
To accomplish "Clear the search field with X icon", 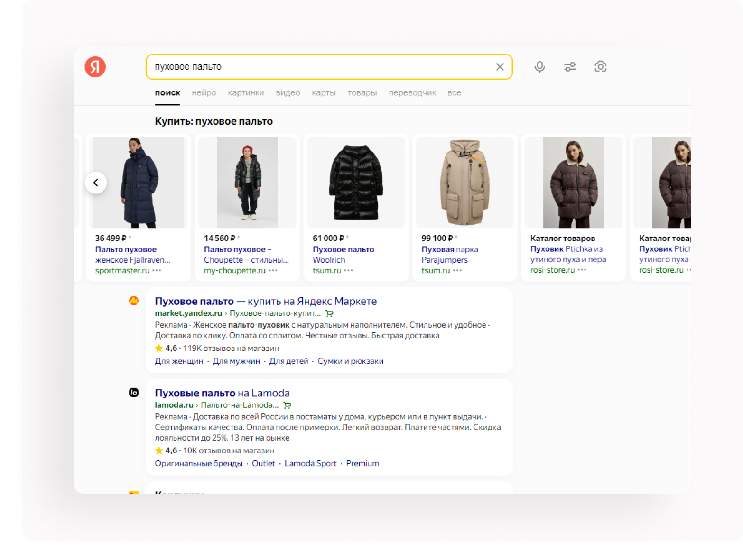I will point(500,67).
